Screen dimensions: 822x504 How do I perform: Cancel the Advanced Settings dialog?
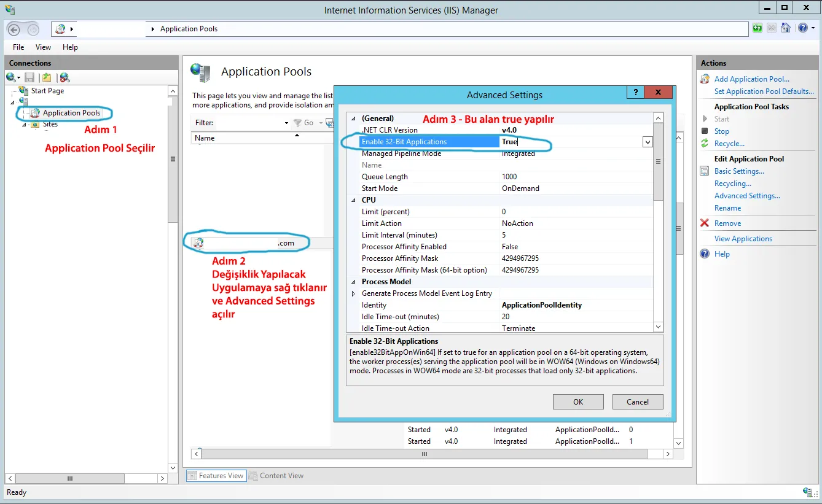[638, 402]
